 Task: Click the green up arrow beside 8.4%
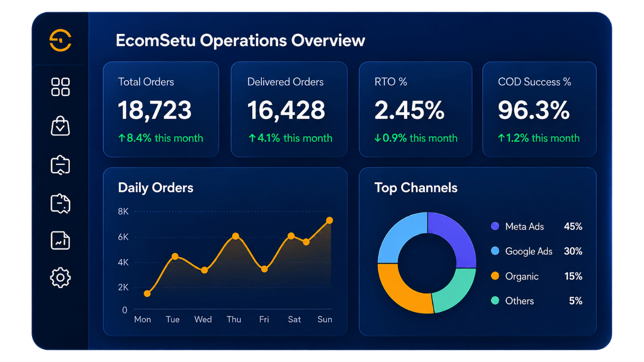pos(122,138)
